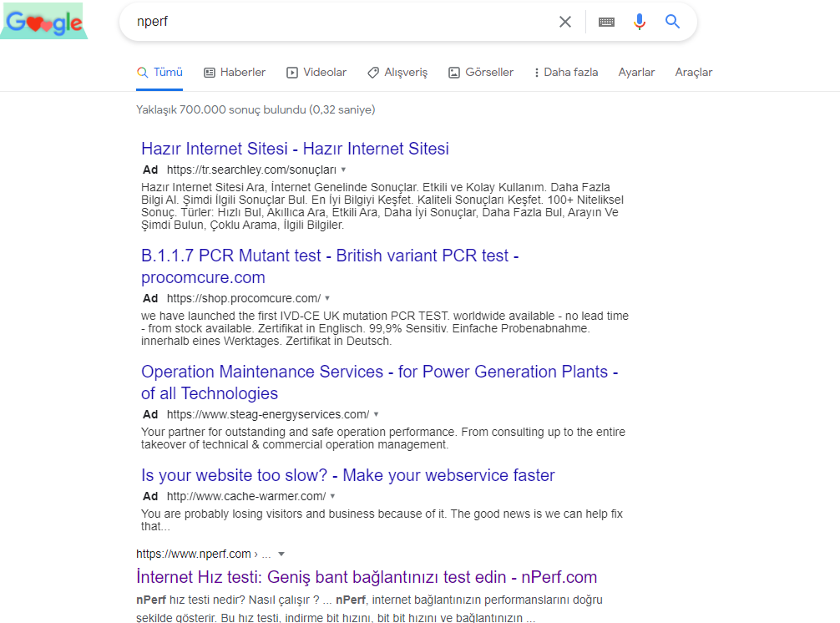Image resolution: width=840 pixels, height=623 pixels.
Task: Click the Görseller image icon
Action: click(x=453, y=73)
